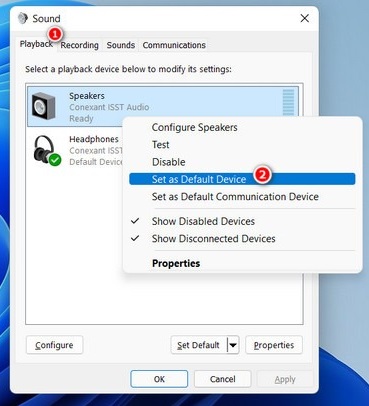
Task: Select the Headphones device icon
Action: tap(47, 150)
